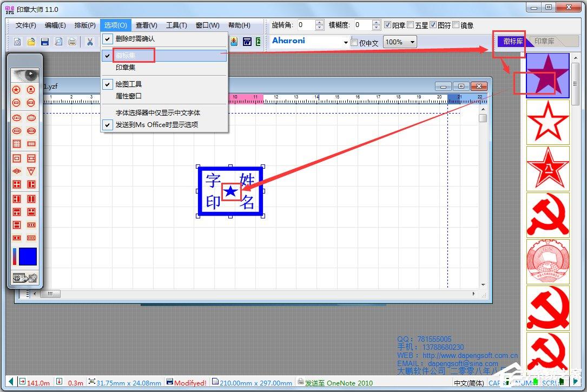
Task: Toggle the 绘图工具 menu option
Action: pos(164,84)
